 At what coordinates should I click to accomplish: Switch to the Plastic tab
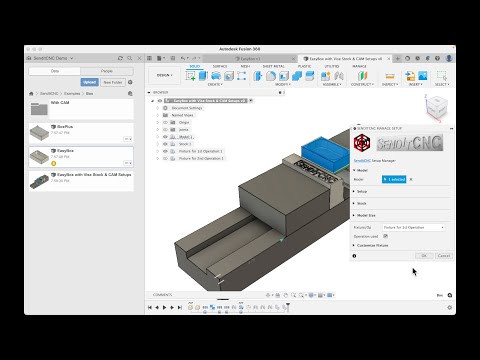coord(304,66)
